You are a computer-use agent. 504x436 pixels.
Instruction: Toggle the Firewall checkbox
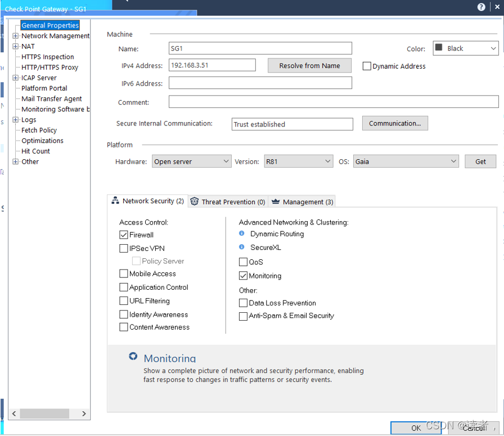tap(123, 235)
